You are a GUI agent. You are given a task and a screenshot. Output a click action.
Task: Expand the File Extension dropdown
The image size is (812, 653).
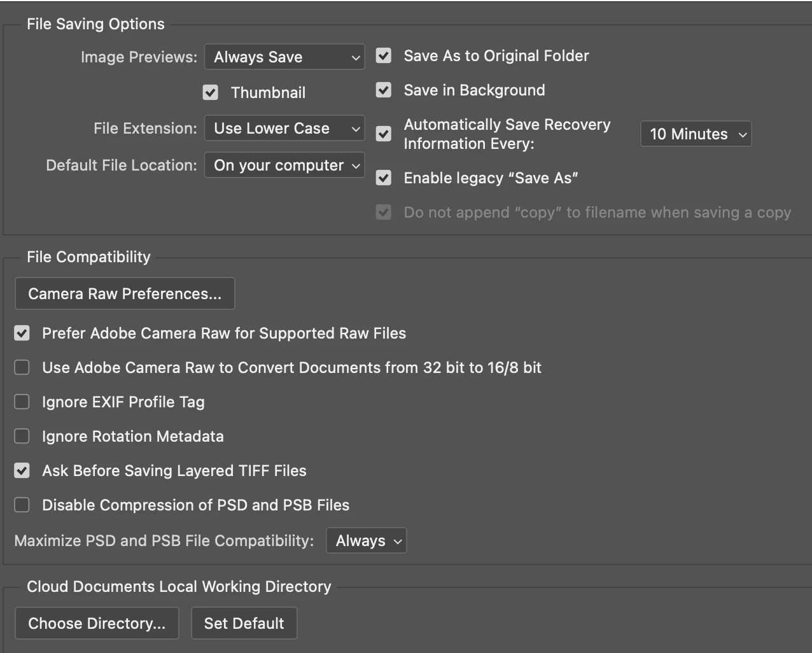[284, 129]
